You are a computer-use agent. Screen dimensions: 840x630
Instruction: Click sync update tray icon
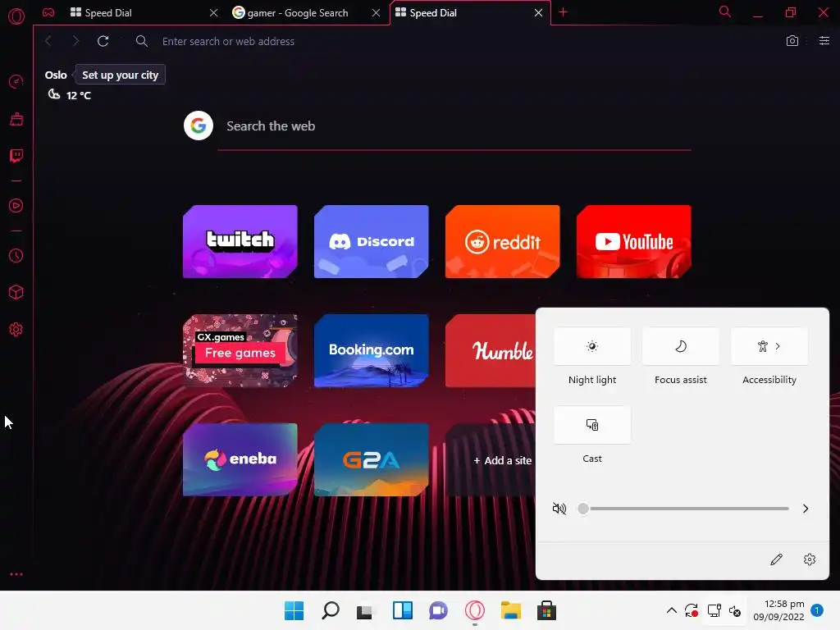(691, 610)
